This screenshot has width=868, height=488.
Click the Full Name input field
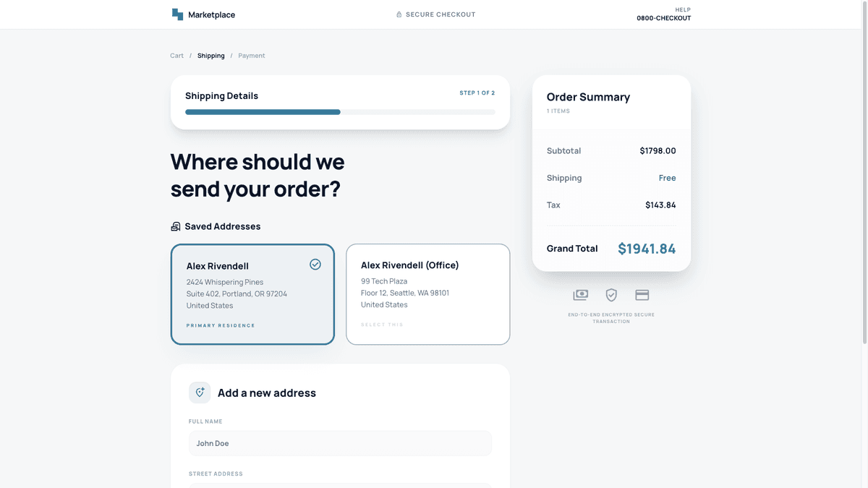click(x=339, y=442)
